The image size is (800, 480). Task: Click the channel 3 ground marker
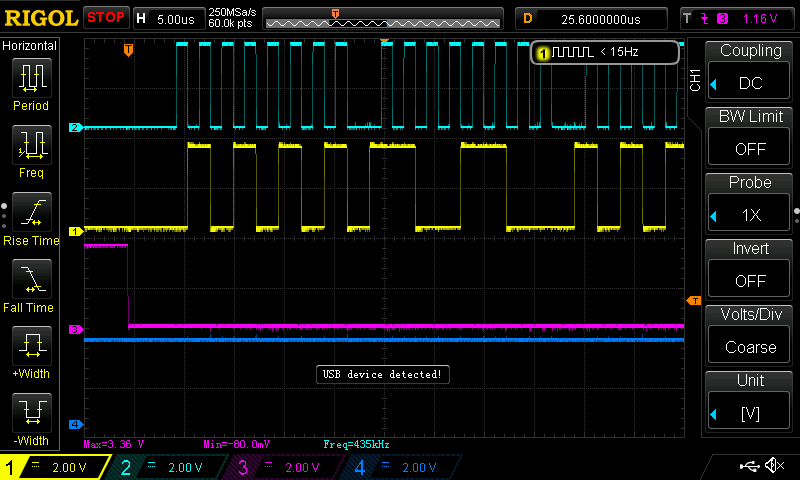(x=76, y=330)
